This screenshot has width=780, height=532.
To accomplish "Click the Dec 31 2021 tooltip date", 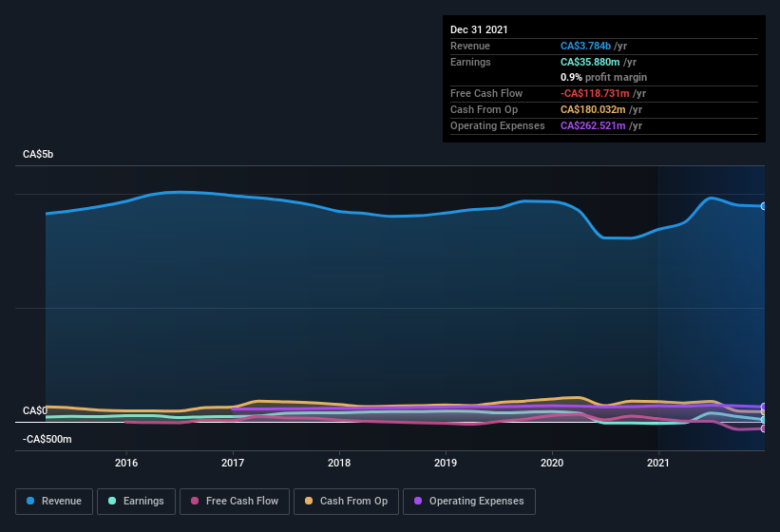I will (479, 29).
